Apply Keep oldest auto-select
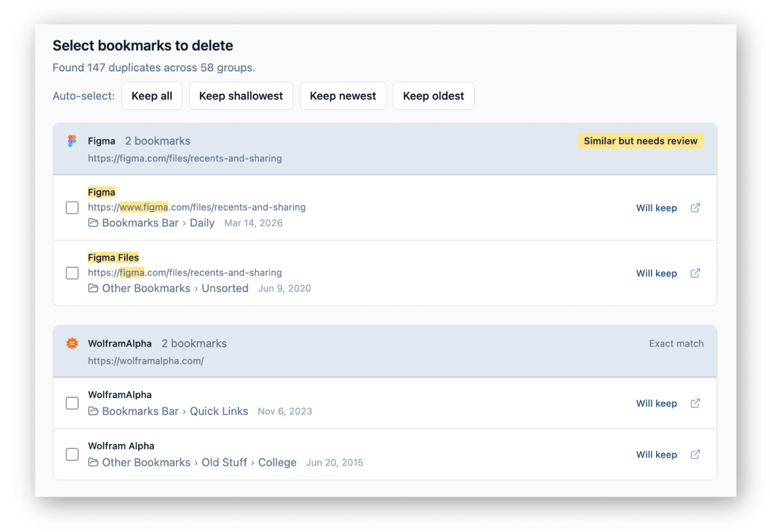 pos(433,96)
